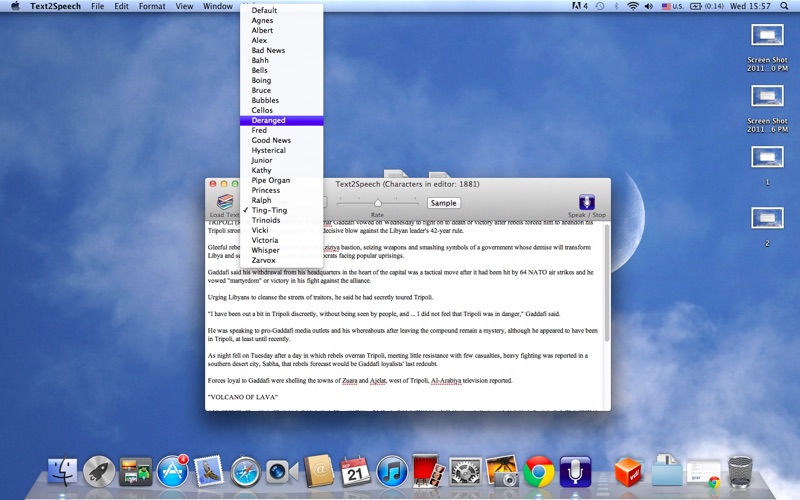The height and width of the screenshot is (500, 800).
Task: Open System Preferences gear icon
Action: 465,471
